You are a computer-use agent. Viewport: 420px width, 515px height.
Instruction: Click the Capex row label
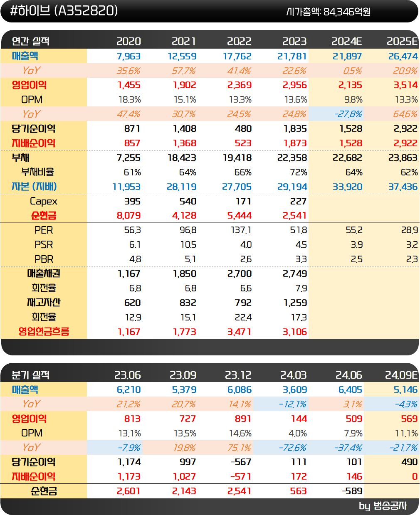(x=44, y=201)
